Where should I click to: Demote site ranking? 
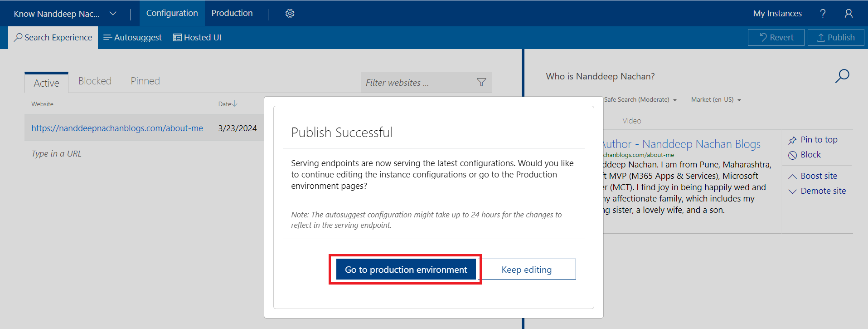point(818,191)
